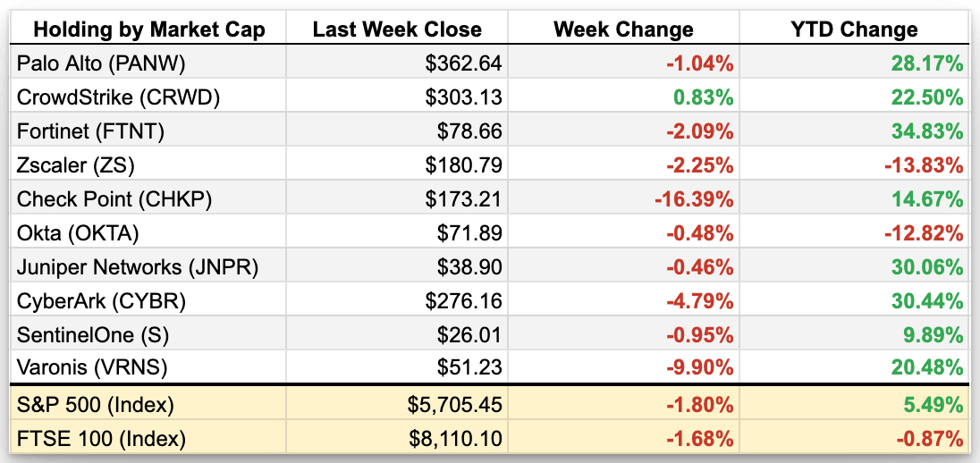Click the S&P 500 (Index) cell

(96, 405)
